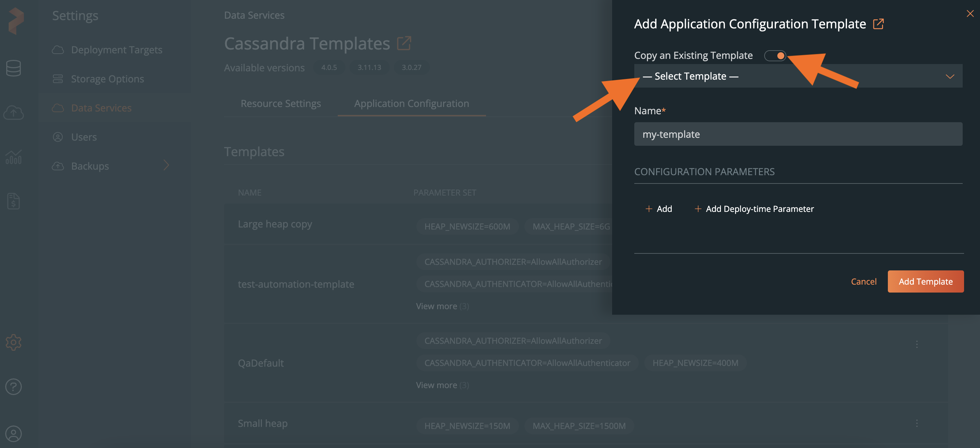This screenshot has width=980, height=448.
Task: Select version 3.0.27 chip
Action: [x=412, y=67]
